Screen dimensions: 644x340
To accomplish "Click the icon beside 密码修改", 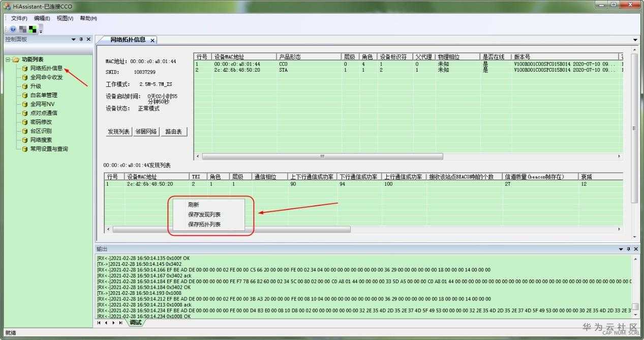I will 25,122.
